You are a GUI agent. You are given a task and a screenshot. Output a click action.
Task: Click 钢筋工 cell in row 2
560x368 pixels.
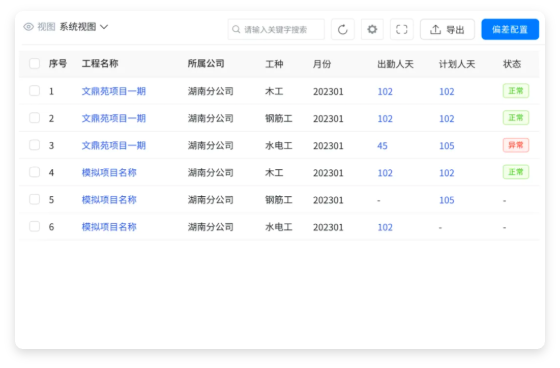(279, 119)
